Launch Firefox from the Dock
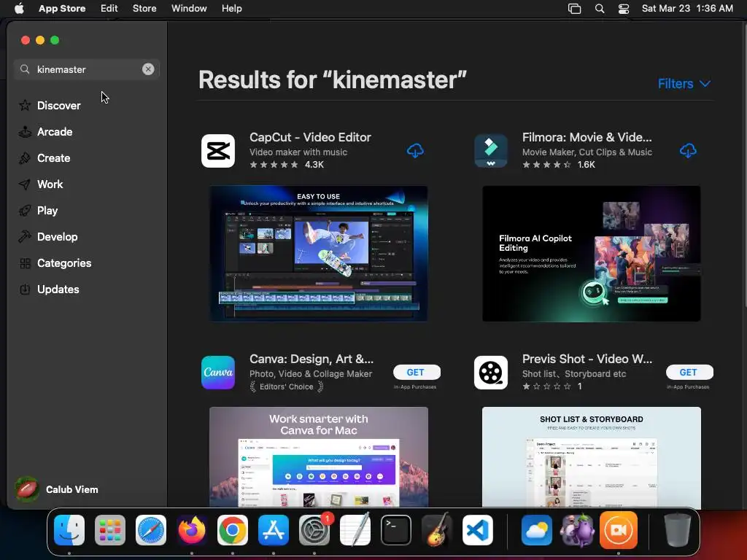 192,530
